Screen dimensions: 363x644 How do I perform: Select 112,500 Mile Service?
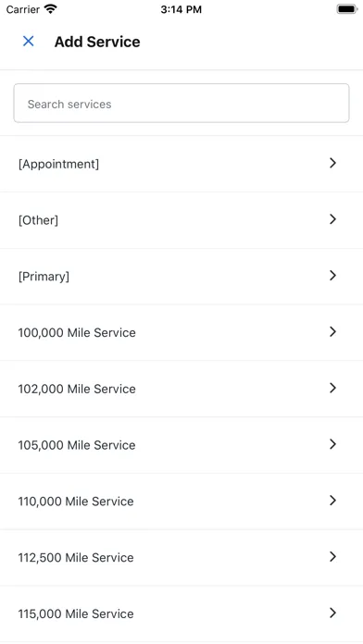coord(181,558)
